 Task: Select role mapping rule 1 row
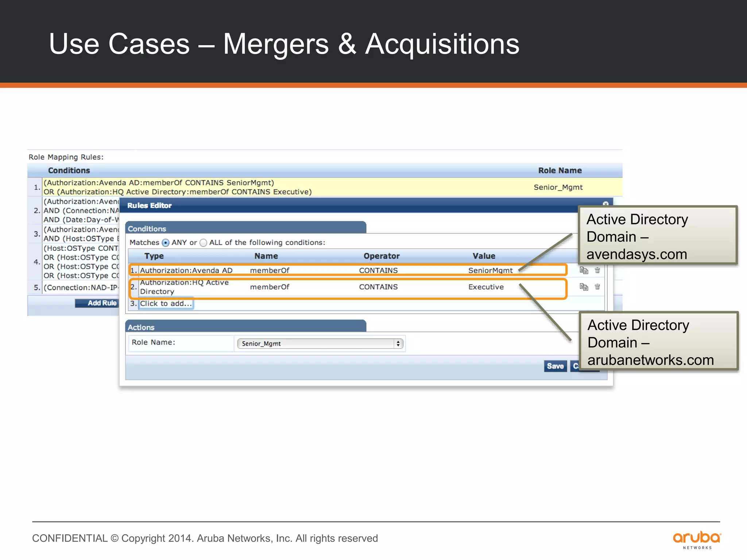click(325, 187)
